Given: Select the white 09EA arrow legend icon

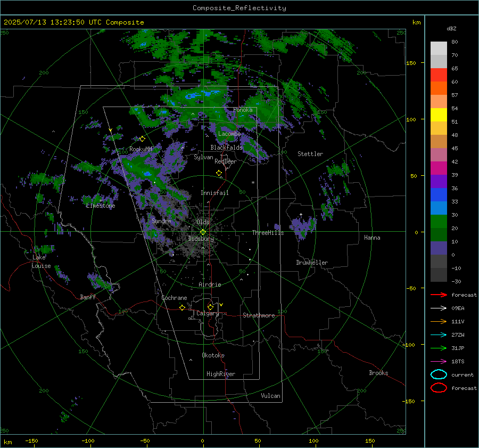Looking at the screenshot, I should [x=439, y=308].
